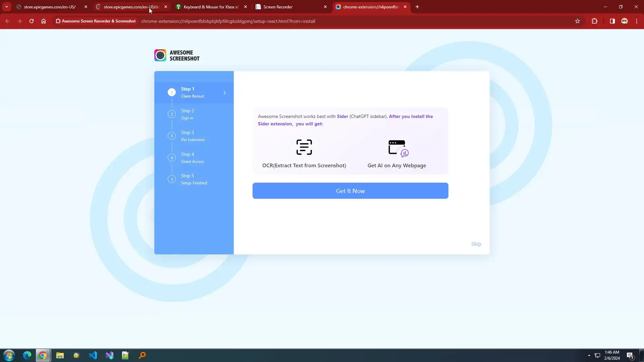Click the home button in toolbar
644x362 pixels.
[x=44, y=21]
